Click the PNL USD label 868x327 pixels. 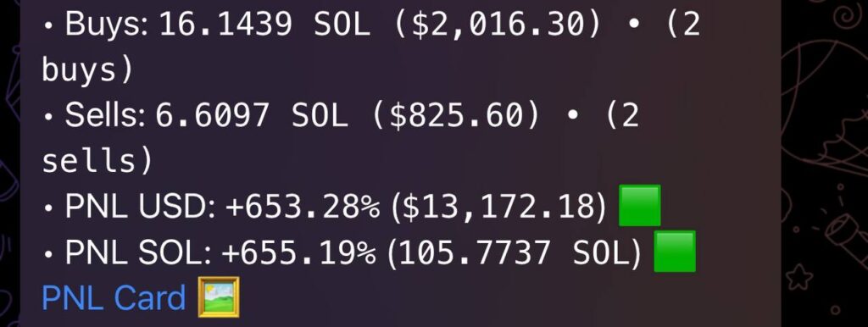140,207
